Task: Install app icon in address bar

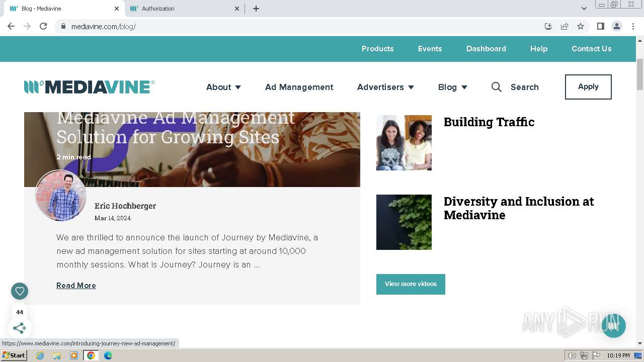Action: [548, 26]
